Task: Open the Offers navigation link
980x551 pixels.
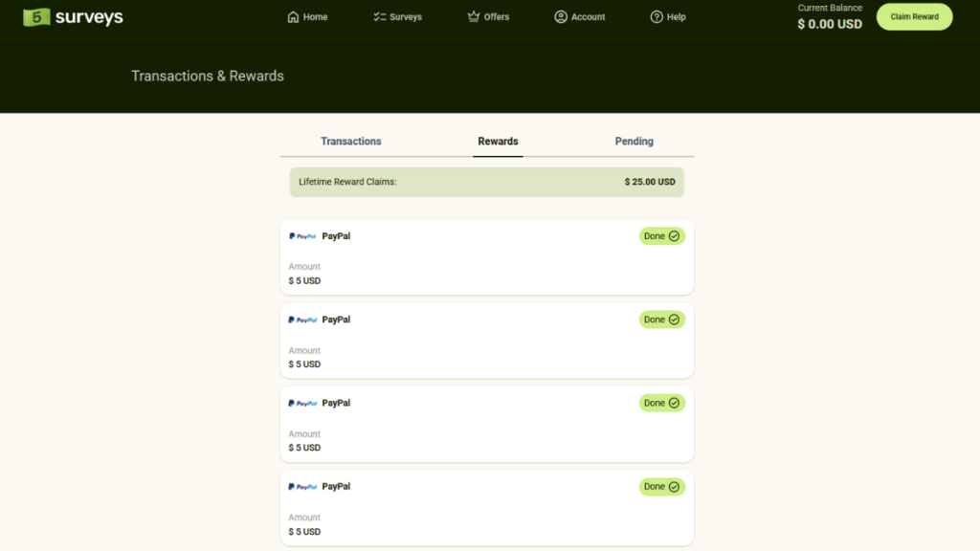Action: (x=488, y=17)
